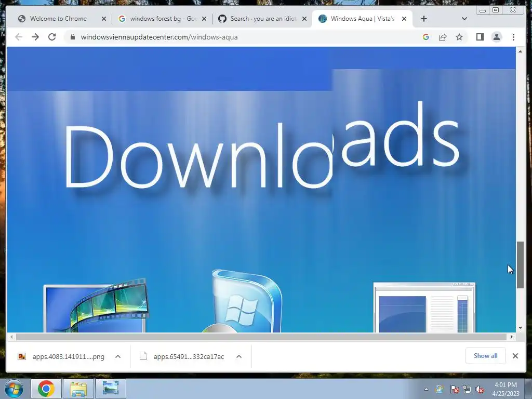The height and width of the screenshot is (399, 532).
Task: Open a new tab with plus button
Action: [x=424, y=19]
